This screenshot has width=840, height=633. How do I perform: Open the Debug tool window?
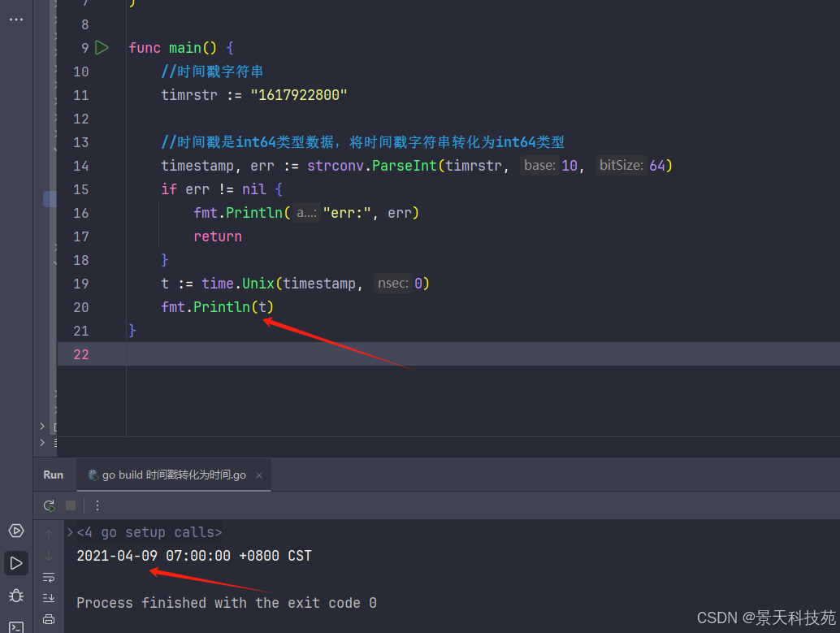click(x=16, y=596)
